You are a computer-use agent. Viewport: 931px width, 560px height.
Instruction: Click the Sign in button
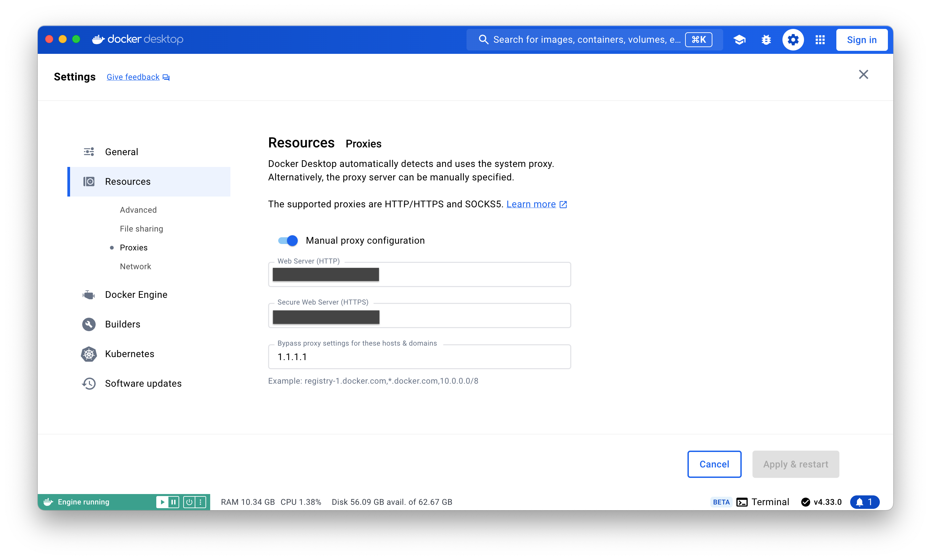(862, 40)
